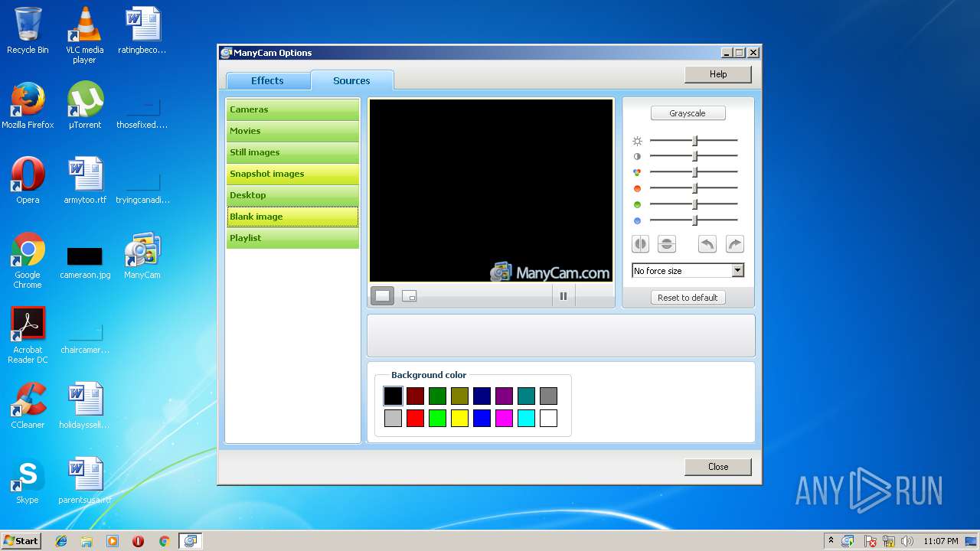The height and width of the screenshot is (551, 980).
Task: Pick the bright red background color swatch
Action: (x=415, y=418)
